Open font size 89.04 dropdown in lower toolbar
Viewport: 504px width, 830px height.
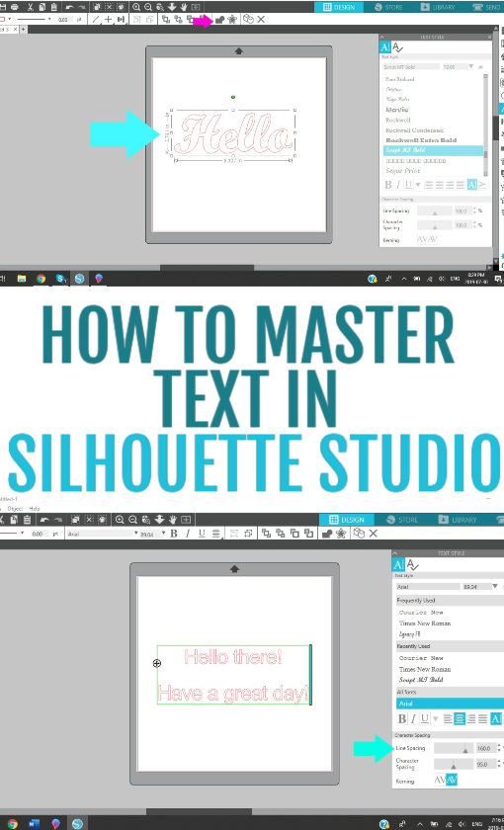click(x=164, y=534)
